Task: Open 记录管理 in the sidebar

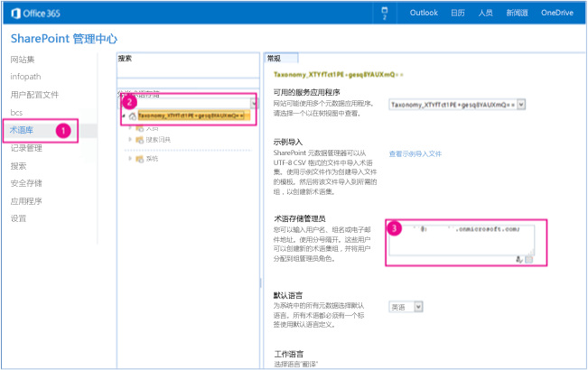Action: [26, 148]
